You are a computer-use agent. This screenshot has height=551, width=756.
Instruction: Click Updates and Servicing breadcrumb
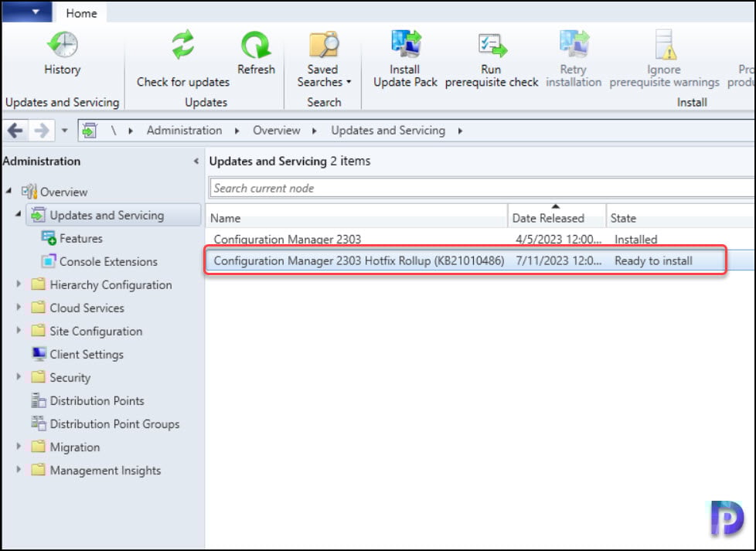click(388, 131)
